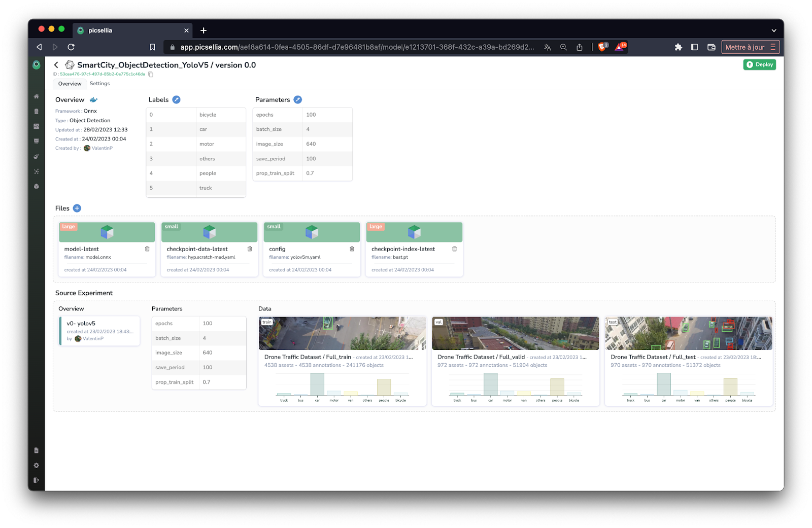Viewport: 812px width, 528px height.
Task: Open a new browser tab
Action: [x=204, y=30]
